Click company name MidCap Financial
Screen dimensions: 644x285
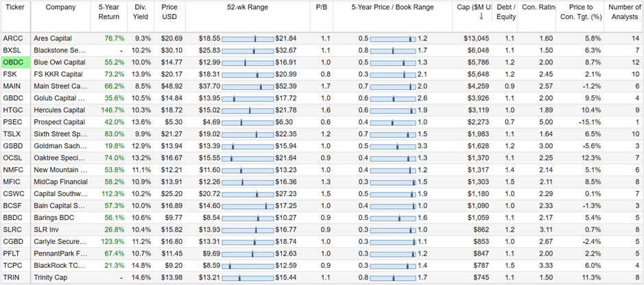pyautogui.click(x=61, y=182)
